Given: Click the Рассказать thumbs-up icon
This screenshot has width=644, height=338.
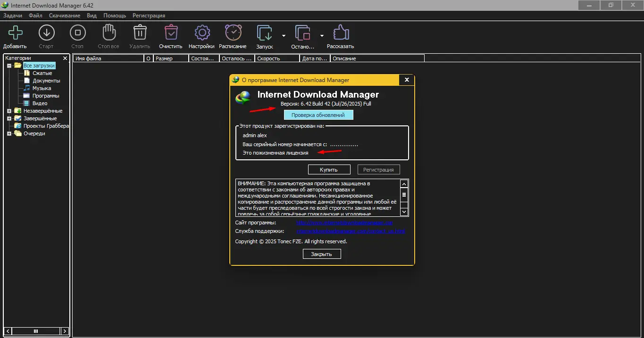Looking at the screenshot, I should pyautogui.click(x=341, y=33).
